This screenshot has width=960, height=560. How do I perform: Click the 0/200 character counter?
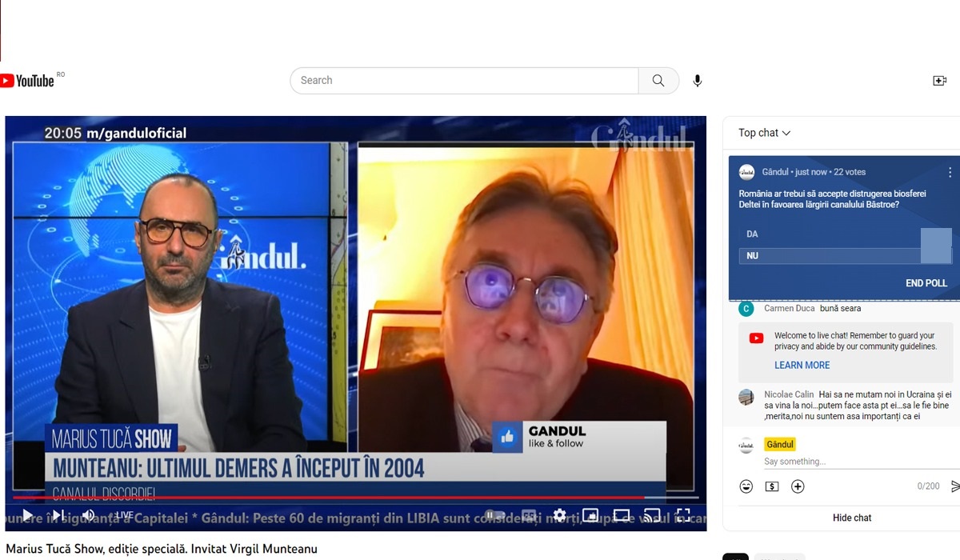pyautogui.click(x=928, y=486)
